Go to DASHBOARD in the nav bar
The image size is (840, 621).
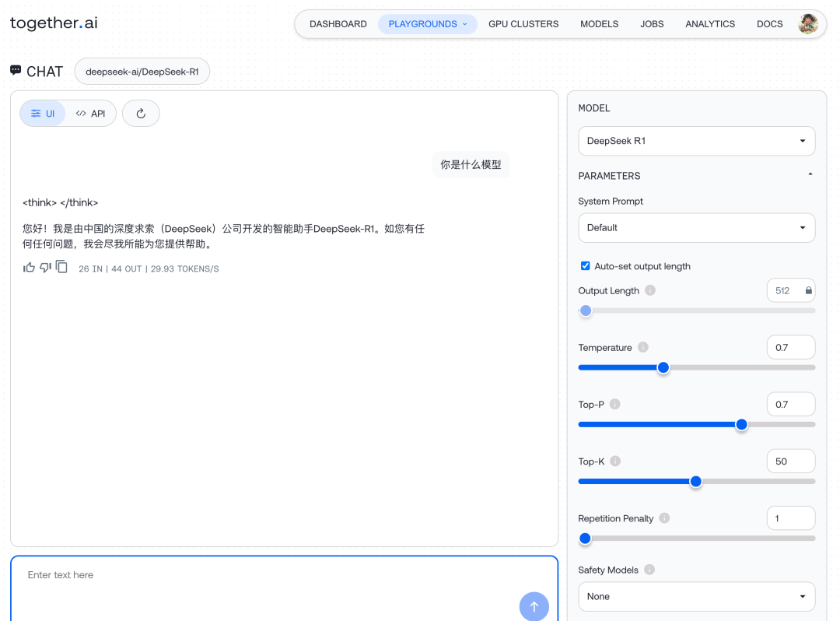(338, 24)
